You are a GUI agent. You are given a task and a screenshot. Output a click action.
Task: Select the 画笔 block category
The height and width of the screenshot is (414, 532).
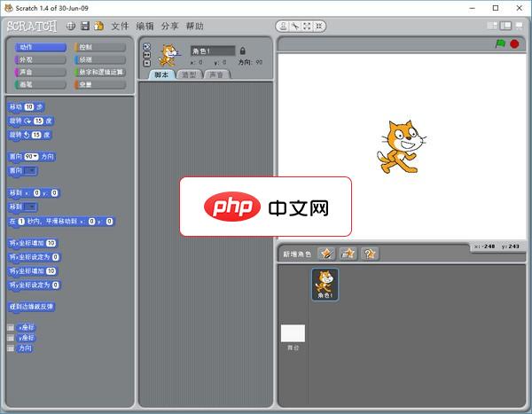click(41, 84)
